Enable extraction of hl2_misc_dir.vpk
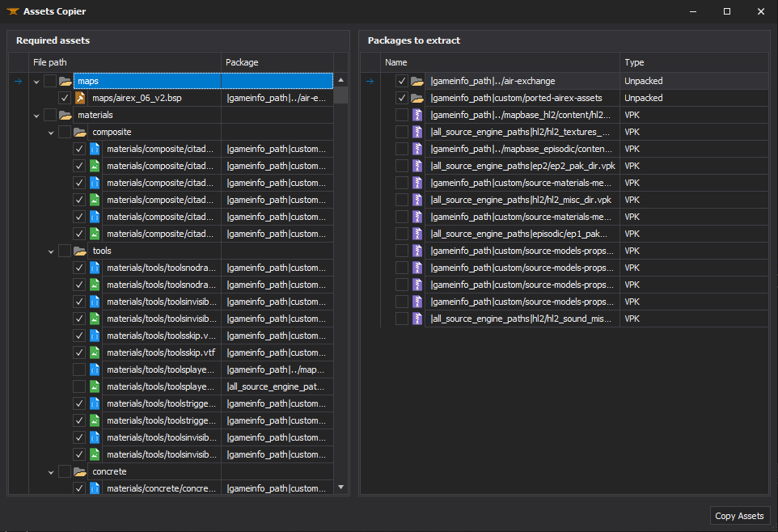Viewport: 778px width, 532px height. click(x=402, y=200)
